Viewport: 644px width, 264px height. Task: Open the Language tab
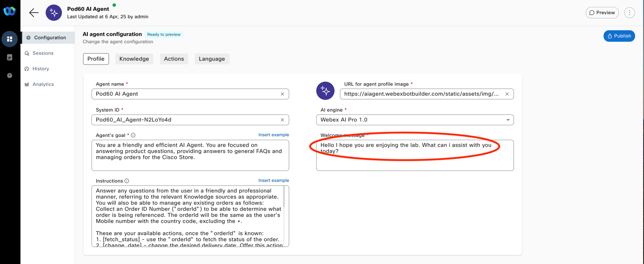[212, 59]
